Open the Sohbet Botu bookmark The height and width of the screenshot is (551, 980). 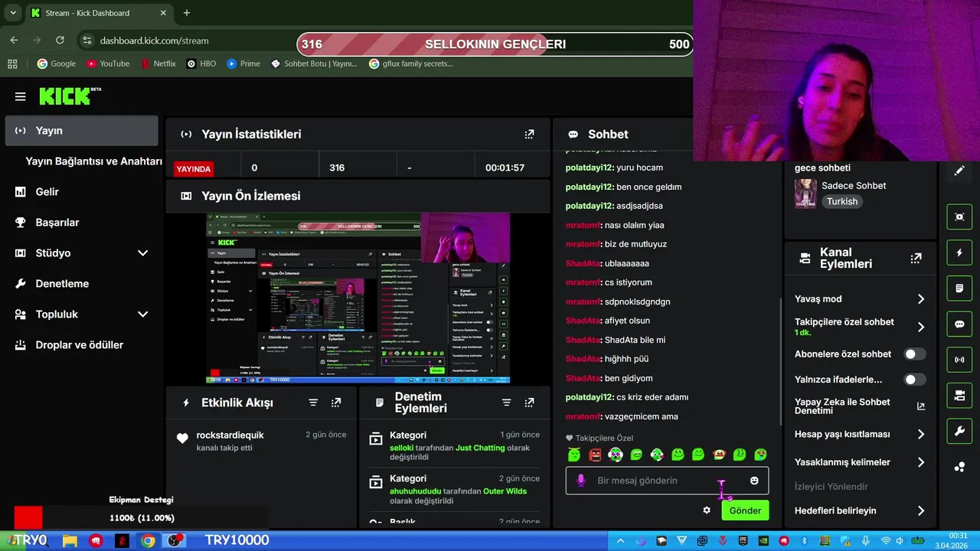tap(314, 64)
